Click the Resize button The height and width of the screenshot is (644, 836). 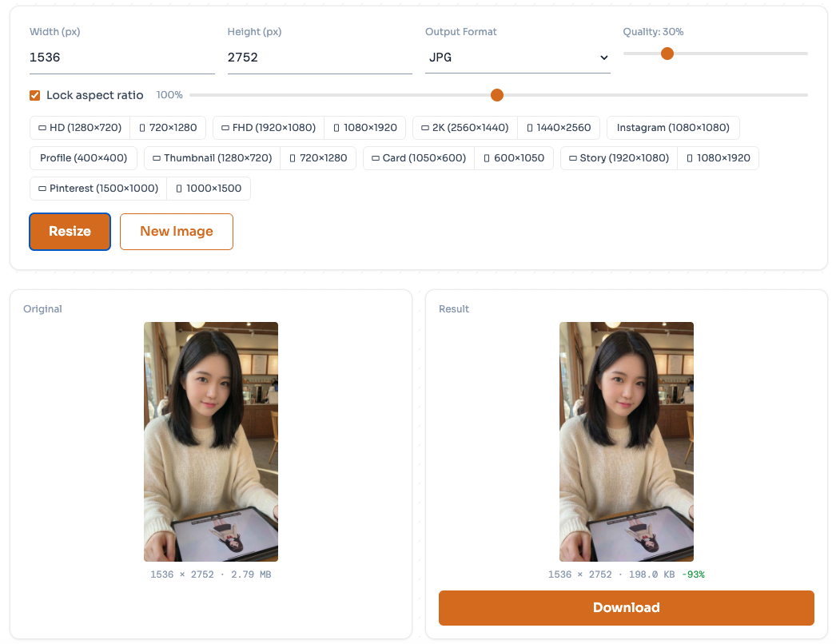[x=70, y=231]
